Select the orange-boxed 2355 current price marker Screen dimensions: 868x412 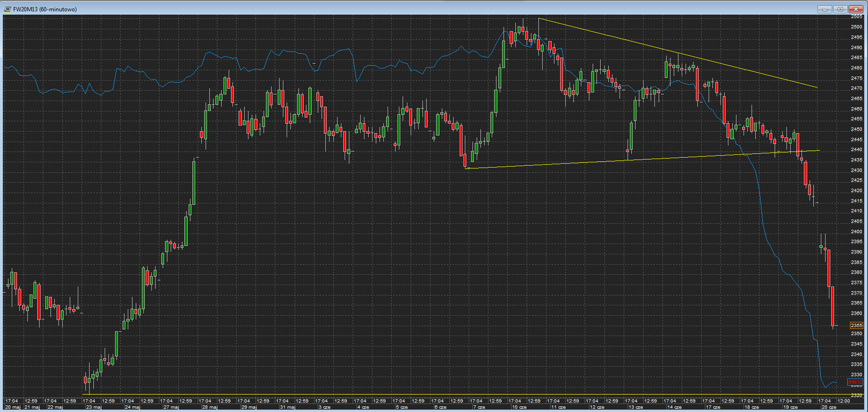(x=856, y=325)
